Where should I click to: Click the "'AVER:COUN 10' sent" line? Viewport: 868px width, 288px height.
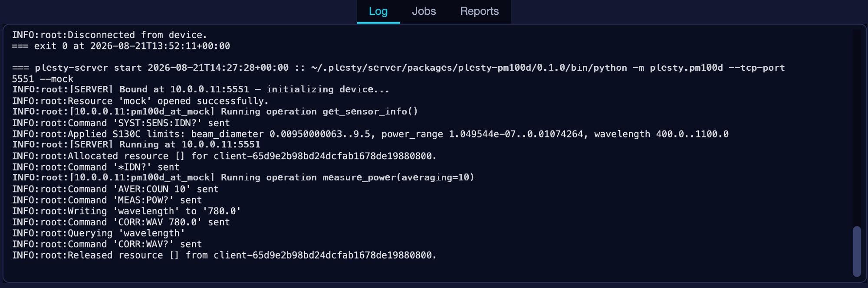[115, 189]
